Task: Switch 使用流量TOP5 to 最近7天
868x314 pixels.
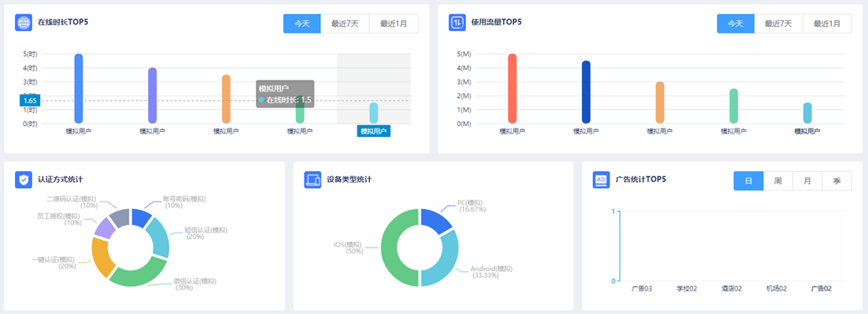Action: 778,24
